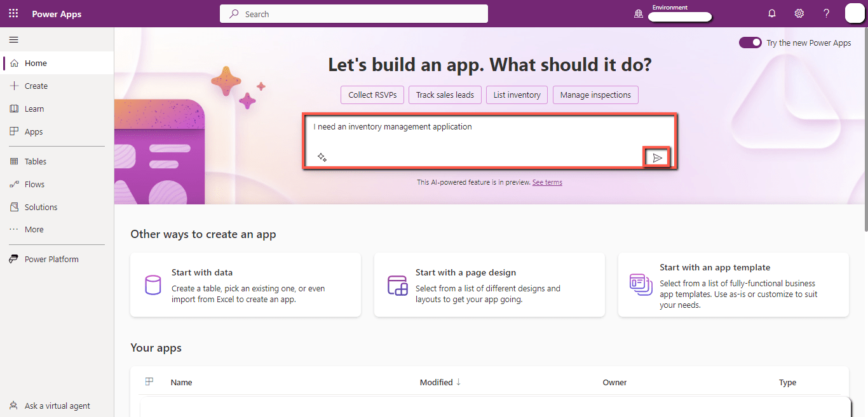Select the Start with a page design card
Viewport: 868px width, 417px height.
pos(489,285)
